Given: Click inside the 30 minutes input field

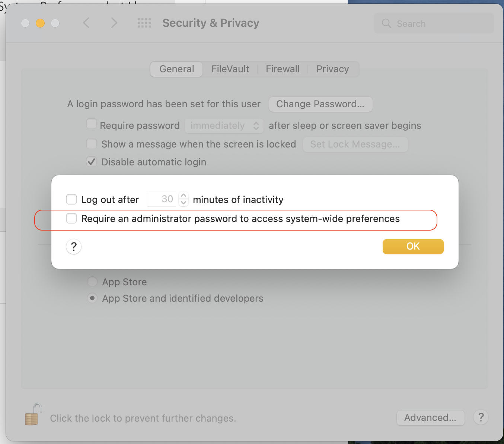Looking at the screenshot, I should pyautogui.click(x=162, y=199).
